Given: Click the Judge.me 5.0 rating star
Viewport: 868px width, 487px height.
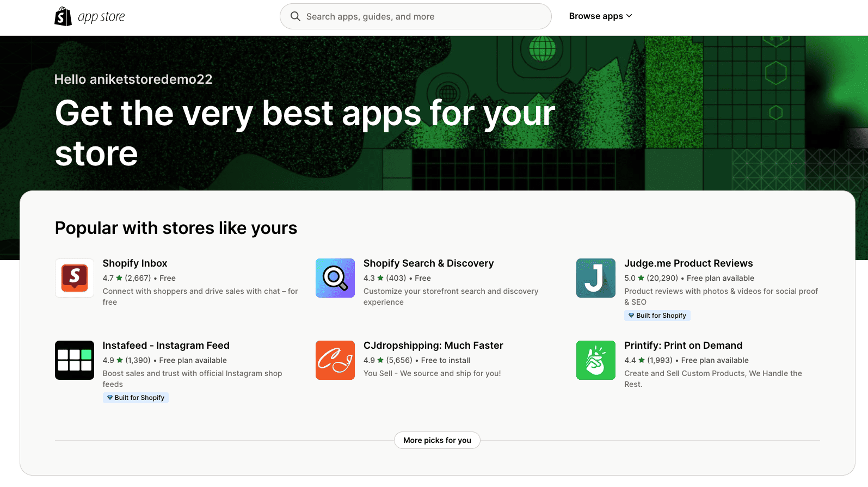Looking at the screenshot, I should (641, 278).
